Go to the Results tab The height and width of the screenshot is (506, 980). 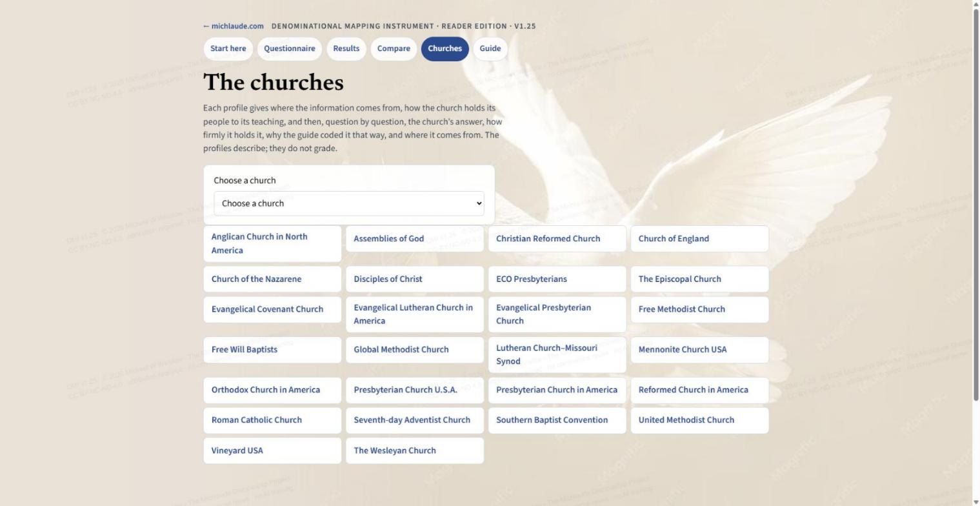[346, 48]
